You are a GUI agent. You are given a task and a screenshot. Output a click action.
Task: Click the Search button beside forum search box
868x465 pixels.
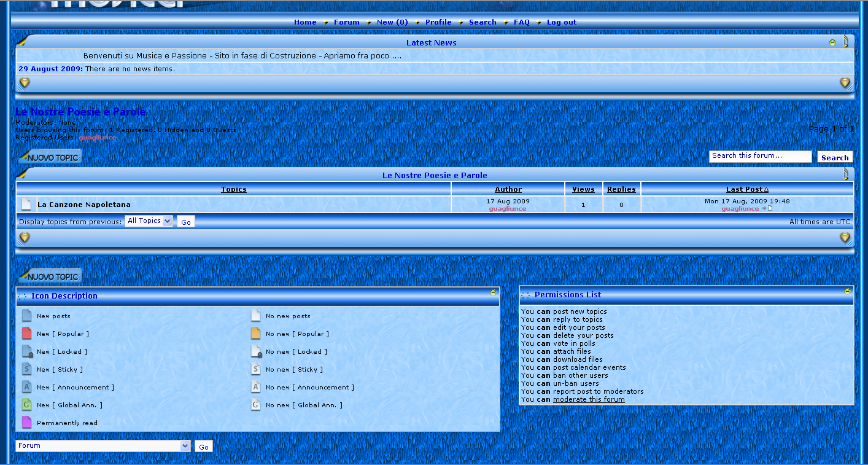(835, 158)
